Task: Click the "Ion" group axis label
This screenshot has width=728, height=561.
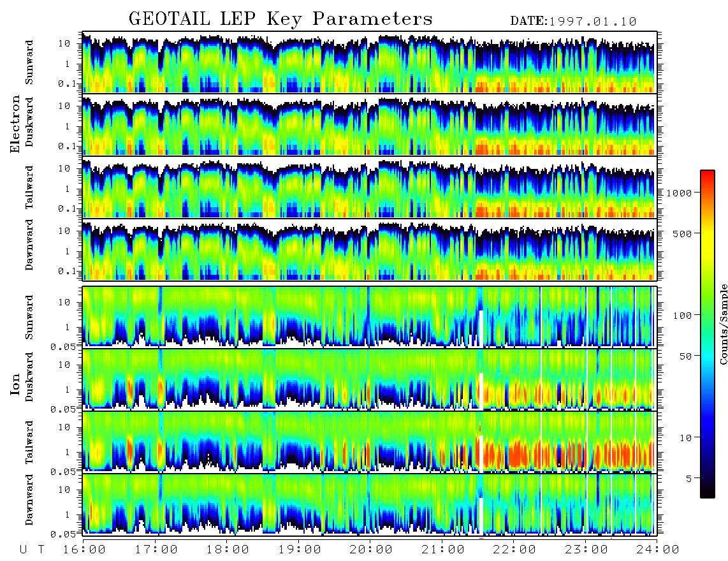Action: [15, 384]
